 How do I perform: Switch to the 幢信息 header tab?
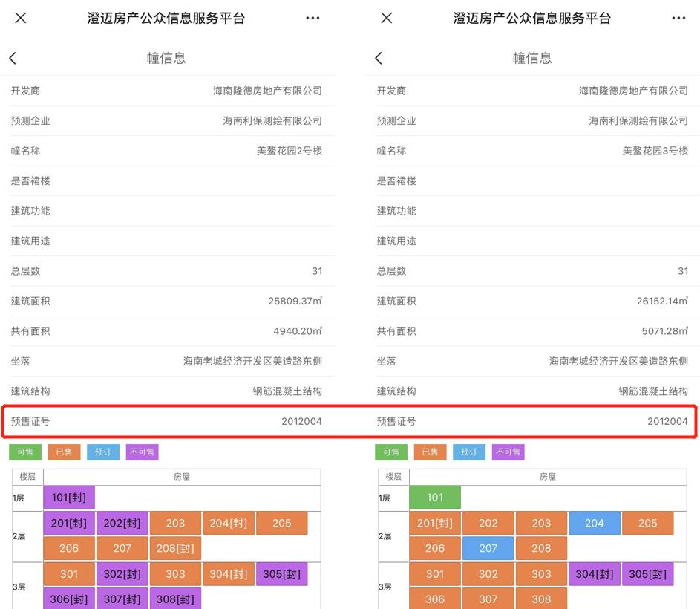166,57
